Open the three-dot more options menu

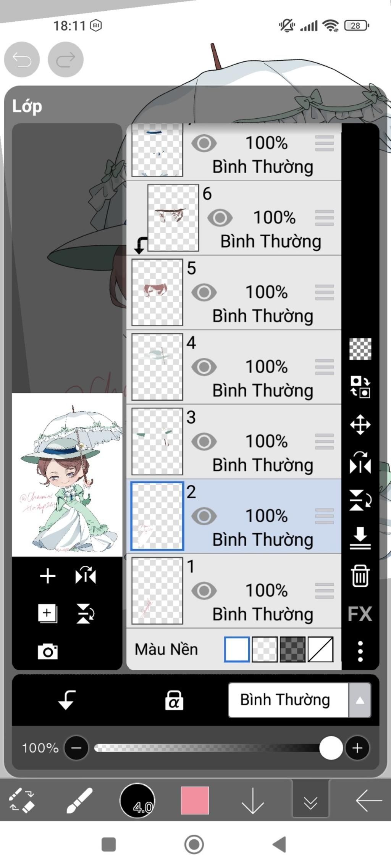point(360,651)
